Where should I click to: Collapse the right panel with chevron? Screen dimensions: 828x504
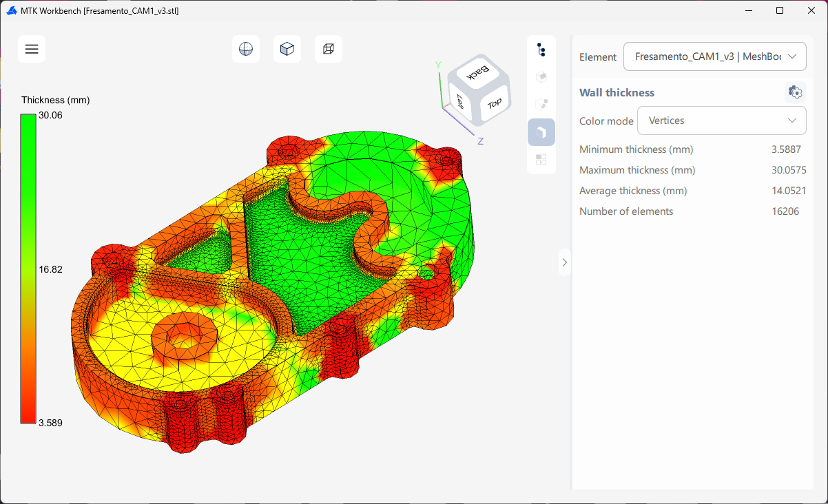click(x=565, y=262)
